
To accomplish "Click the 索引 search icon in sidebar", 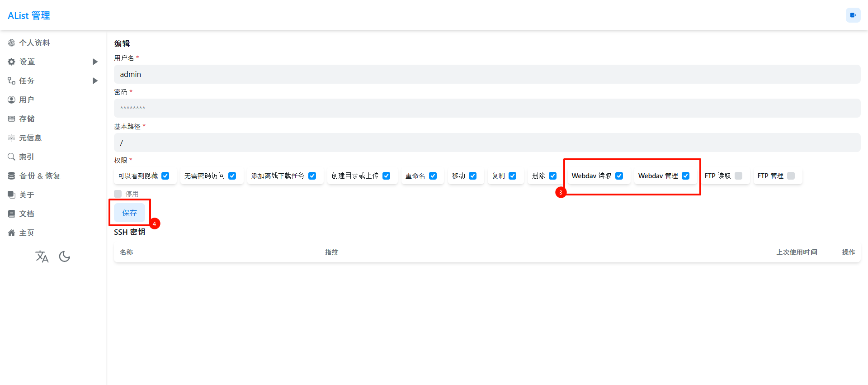I will (x=12, y=157).
